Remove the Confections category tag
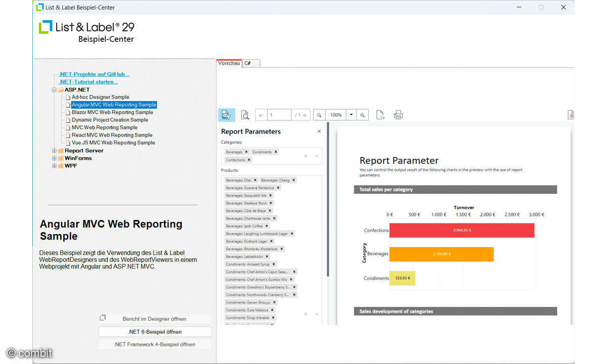The height and width of the screenshot is (364, 607). (x=249, y=160)
